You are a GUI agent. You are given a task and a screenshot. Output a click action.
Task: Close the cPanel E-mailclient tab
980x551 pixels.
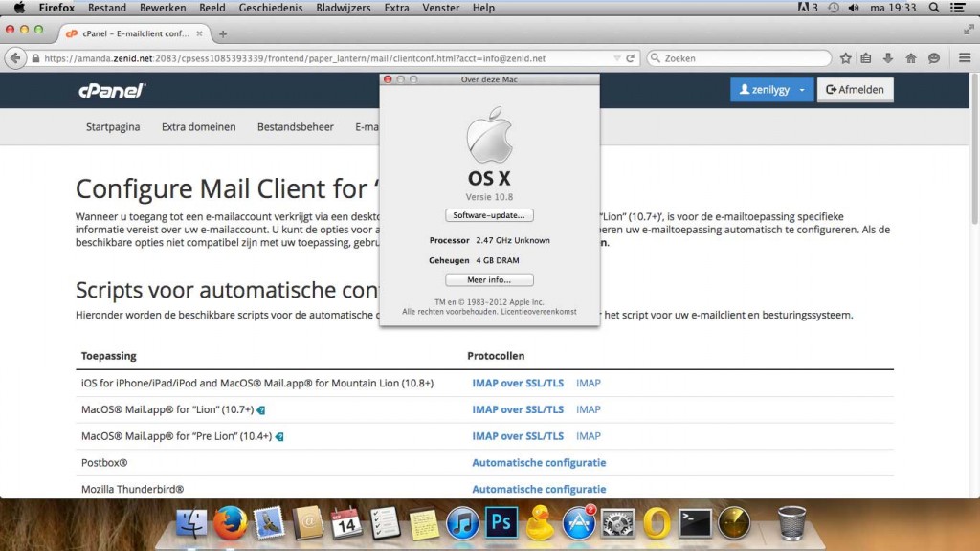[x=199, y=33]
